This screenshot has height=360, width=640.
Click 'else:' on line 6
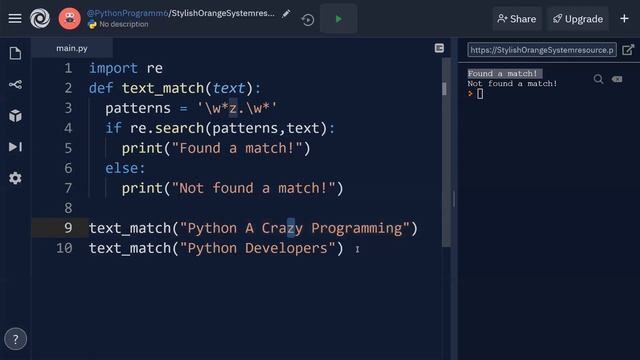[x=125, y=168]
